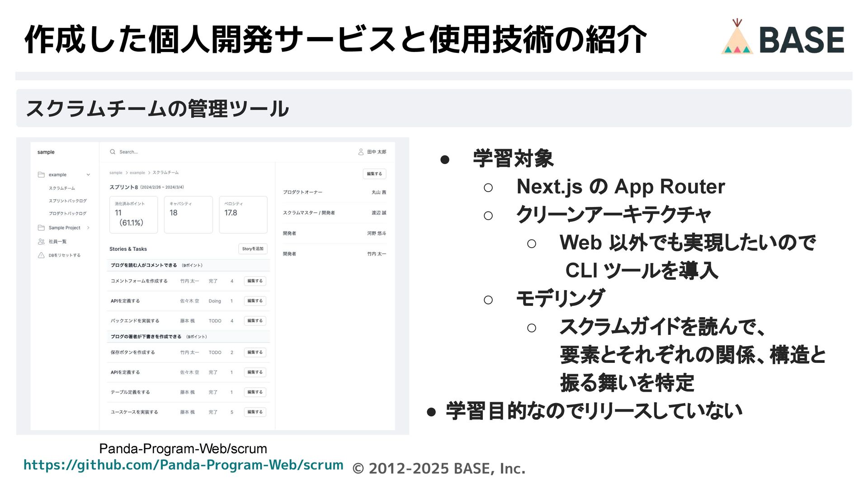Click the プロダクトオーナー role label
Image resolution: width=868 pixels, height=488 pixels.
[303, 192]
